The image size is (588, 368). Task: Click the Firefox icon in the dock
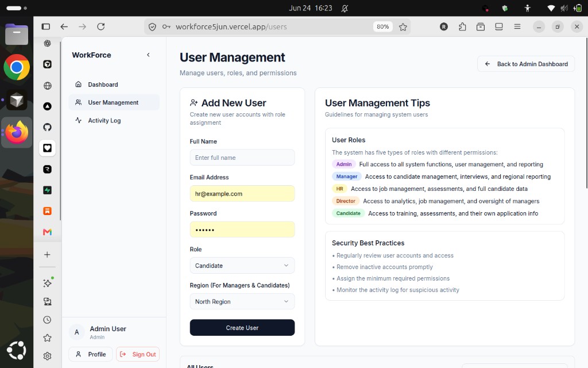17,132
